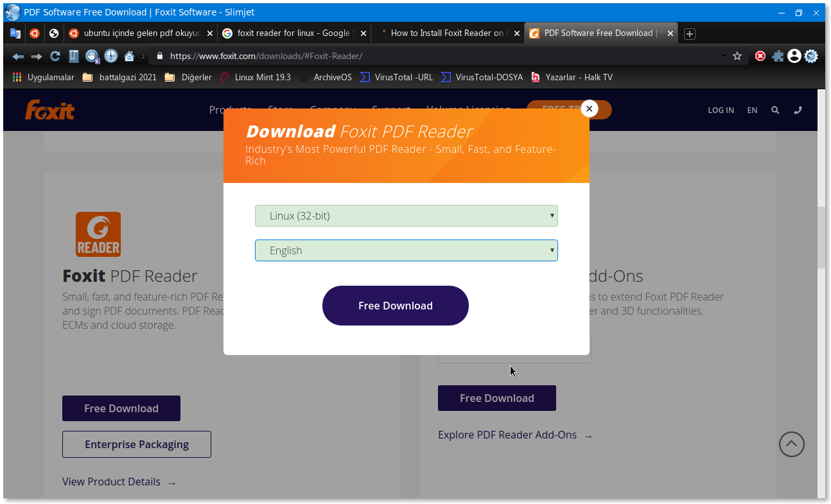831x504 pixels.
Task: Go forward in browser history
Action: [x=37, y=56]
